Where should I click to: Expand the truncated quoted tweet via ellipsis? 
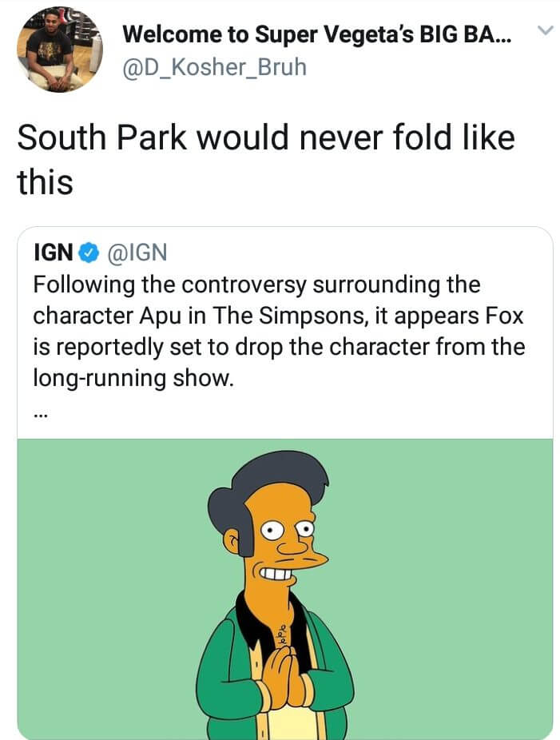[43, 414]
